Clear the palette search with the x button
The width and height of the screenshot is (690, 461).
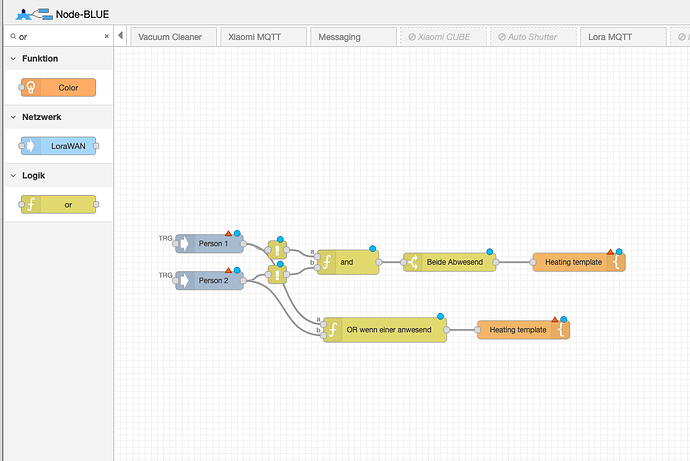[x=108, y=36]
